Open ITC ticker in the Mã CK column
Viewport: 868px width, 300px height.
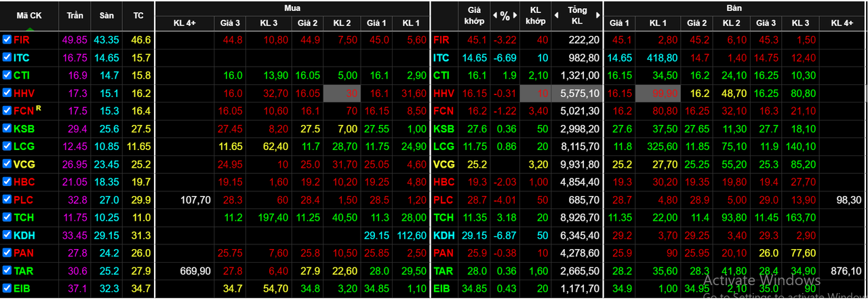tap(22, 58)
